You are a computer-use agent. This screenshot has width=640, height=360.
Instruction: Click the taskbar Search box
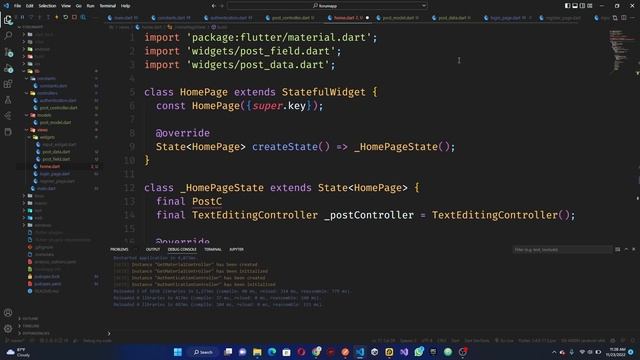coord(203,352)
